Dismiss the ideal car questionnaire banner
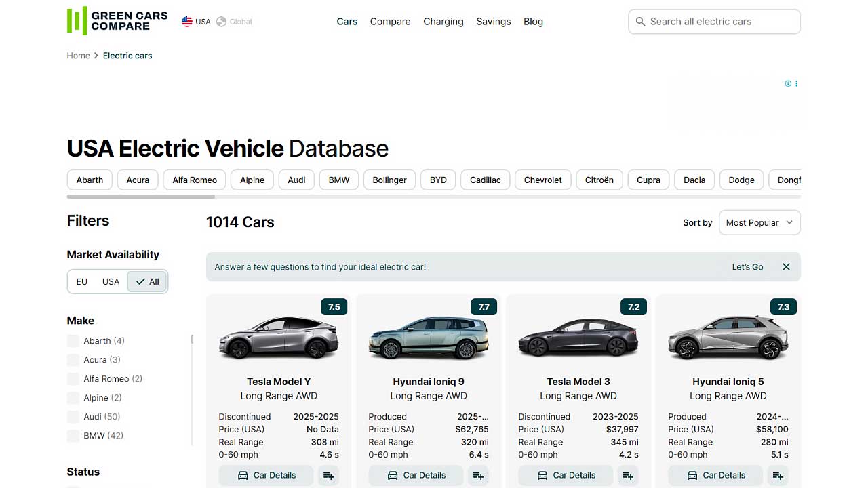This screenshot has width=868, height=488. click(786, 266)
